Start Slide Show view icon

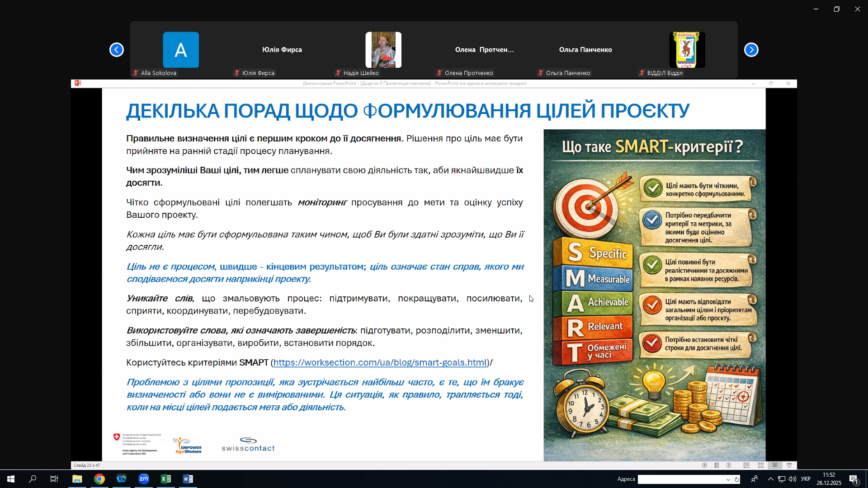pyautogui.click(x=789, y=465)
